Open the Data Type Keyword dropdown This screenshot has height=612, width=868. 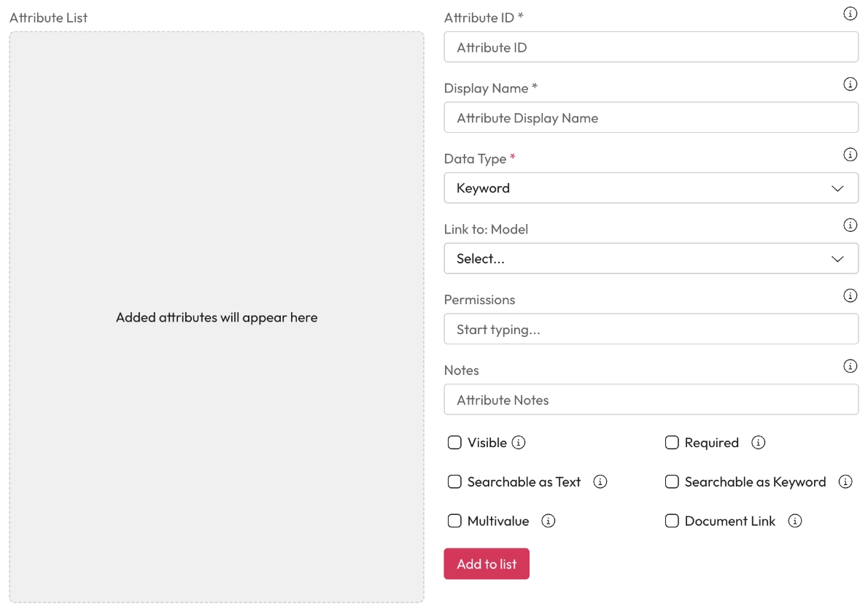[651, 188]
